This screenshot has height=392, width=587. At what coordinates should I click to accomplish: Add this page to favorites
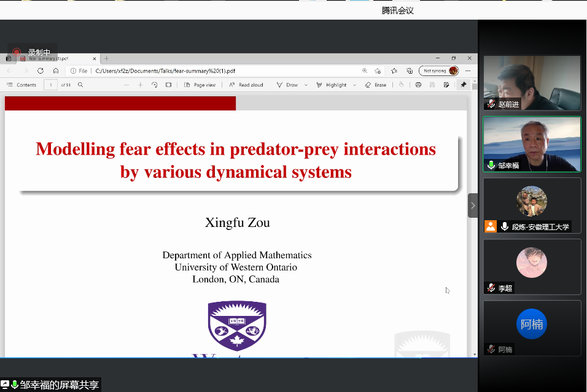(378, 71)
